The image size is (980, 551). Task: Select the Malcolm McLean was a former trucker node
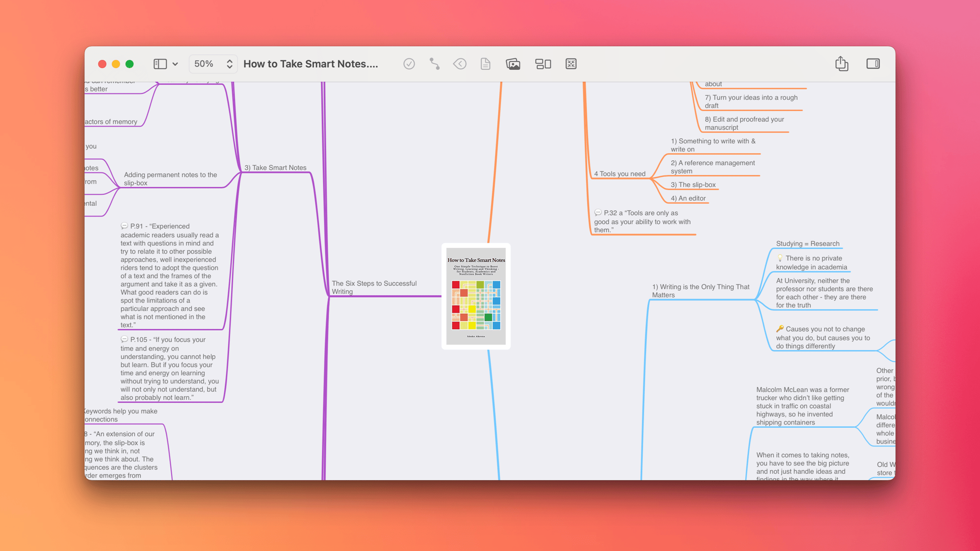pyautogui.click(x=803, y=406)
